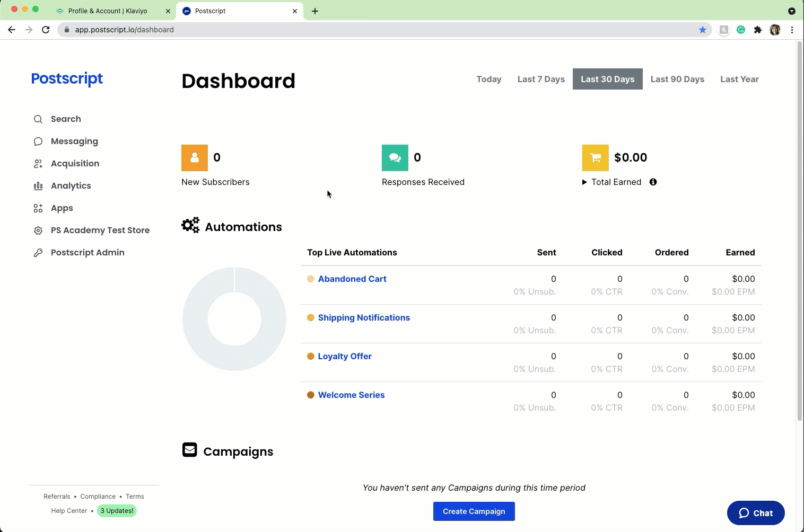Open a new browser tab with plus
Screen dimensions: 804x532
(315, 11)
